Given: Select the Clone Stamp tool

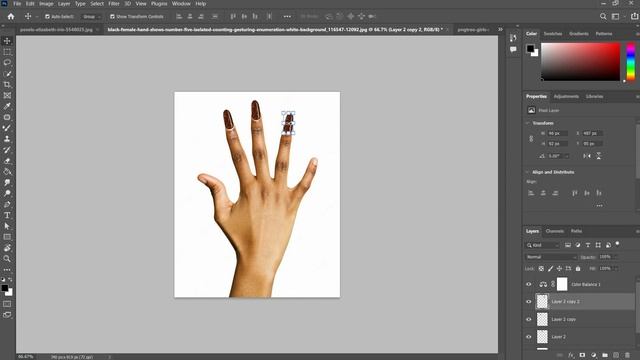Looking at the screenshot, I should coord(7,139).
